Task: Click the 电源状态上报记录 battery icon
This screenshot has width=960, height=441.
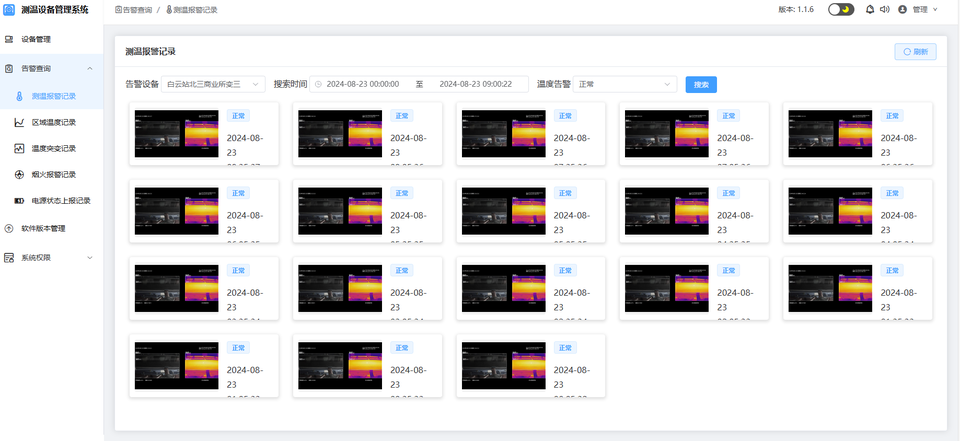Action: pos(20,200)
